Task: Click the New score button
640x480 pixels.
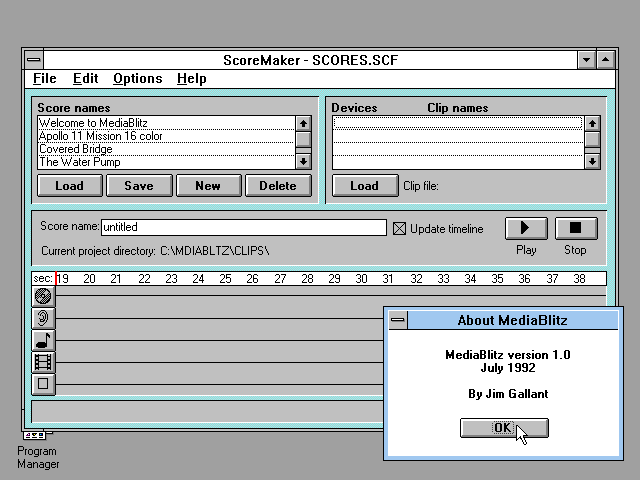Action: 209,186
